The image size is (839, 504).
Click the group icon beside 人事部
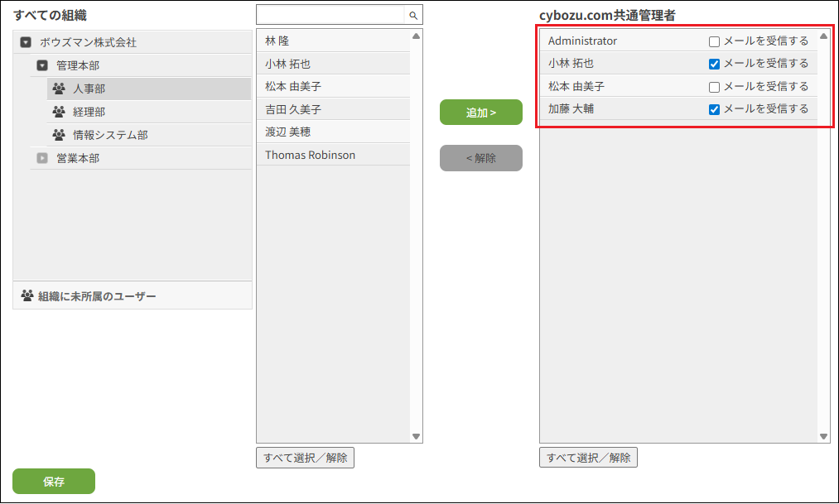point(59,89)
